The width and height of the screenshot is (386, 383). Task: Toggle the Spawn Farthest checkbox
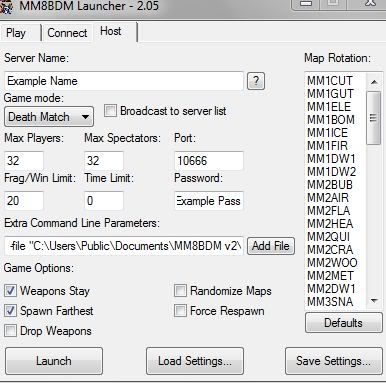click(10, 311)
